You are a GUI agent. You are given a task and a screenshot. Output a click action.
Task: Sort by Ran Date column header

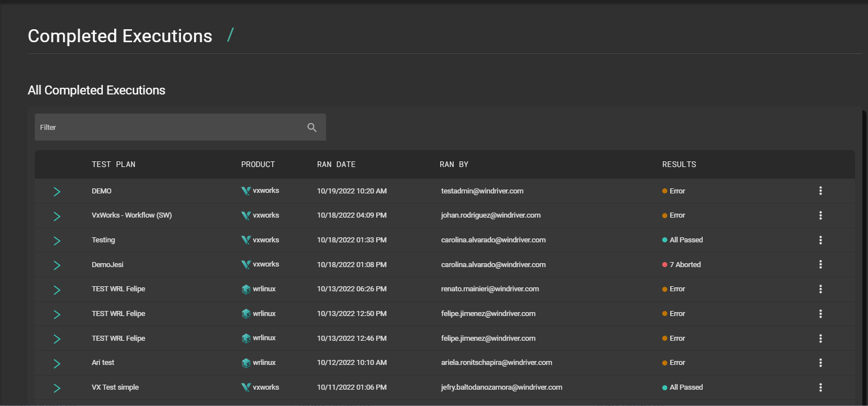[x=336, y=165]
